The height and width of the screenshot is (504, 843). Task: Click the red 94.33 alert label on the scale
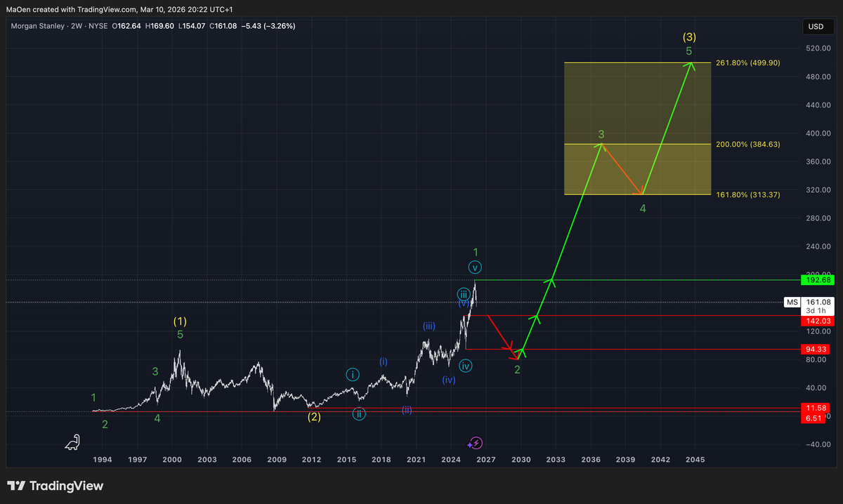[x=815, y=348]
